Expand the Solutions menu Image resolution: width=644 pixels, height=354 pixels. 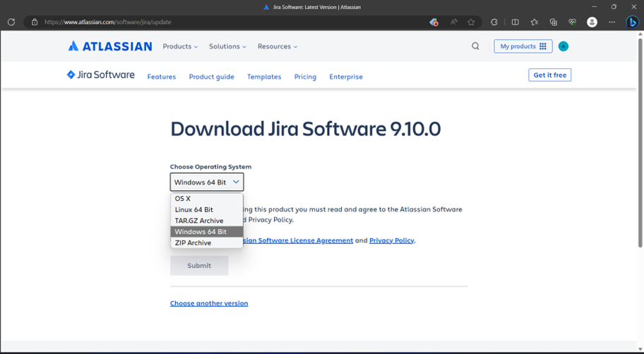pos(227,47)
